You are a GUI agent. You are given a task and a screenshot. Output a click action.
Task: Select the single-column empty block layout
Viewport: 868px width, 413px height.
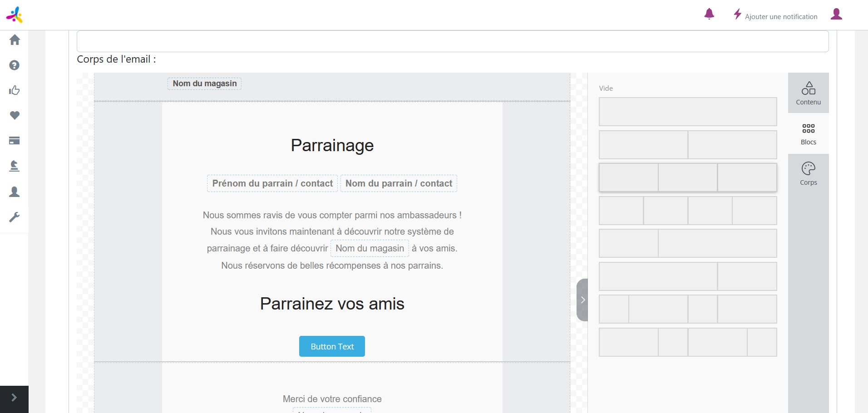[x=688, y=112]
